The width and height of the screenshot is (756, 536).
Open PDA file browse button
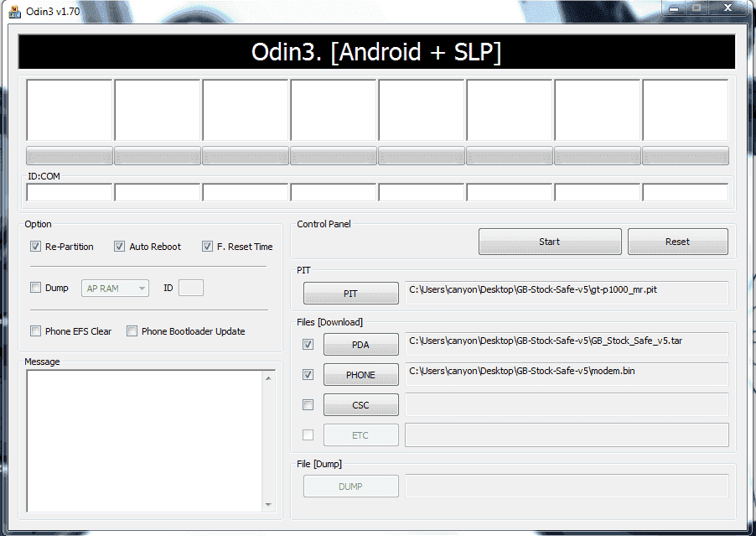[360, 345]
